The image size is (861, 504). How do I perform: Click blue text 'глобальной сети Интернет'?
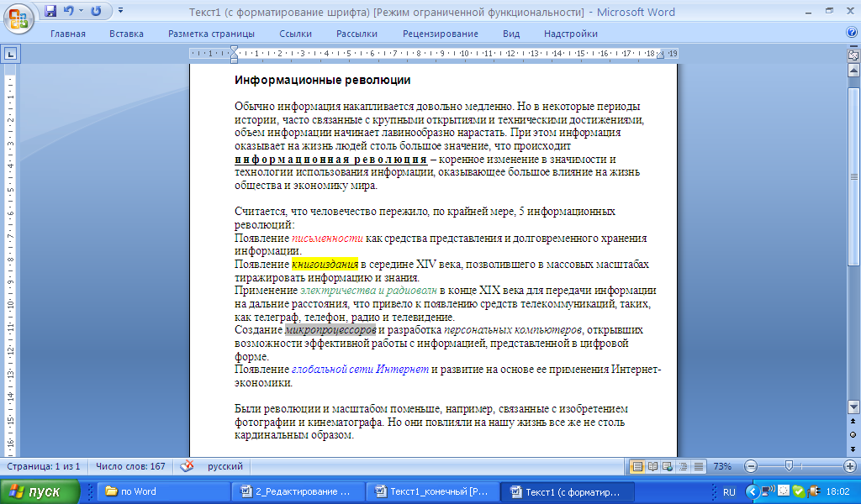[360, 370]
